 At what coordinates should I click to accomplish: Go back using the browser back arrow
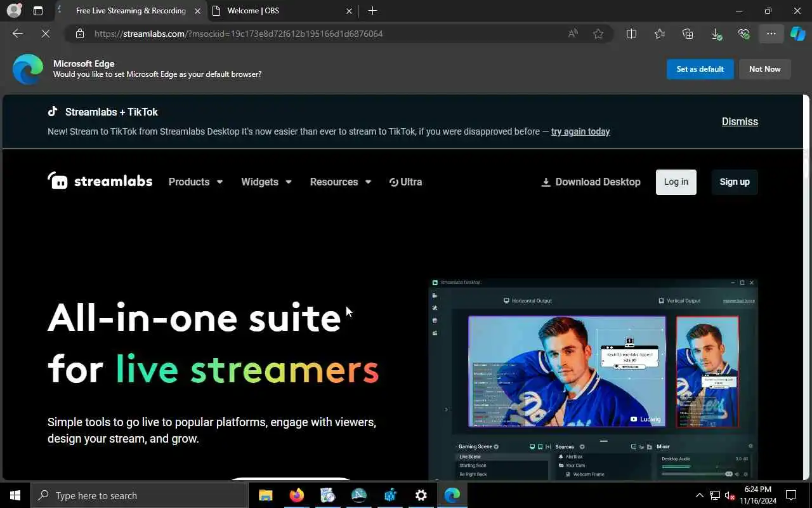click(x=18, y=34)
